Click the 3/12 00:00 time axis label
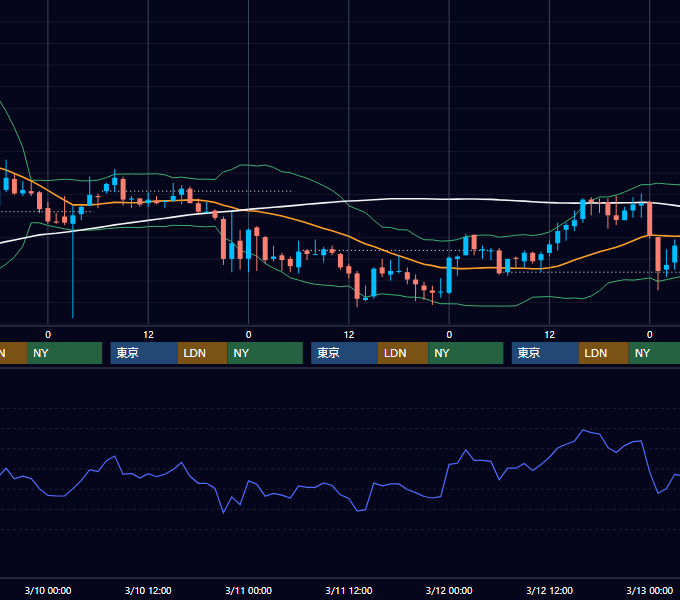The width and height of the screenshot is (680, 600). 449,590
